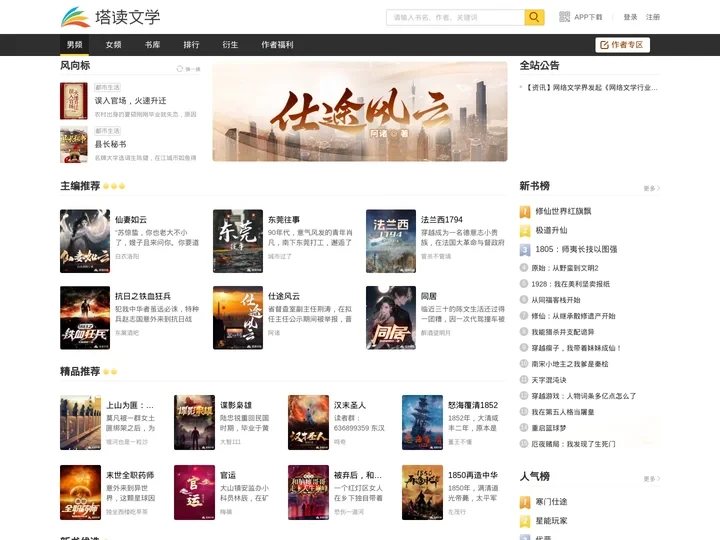Open 原始：从野蛮到文明2 in 新书榜

[565, 268]
